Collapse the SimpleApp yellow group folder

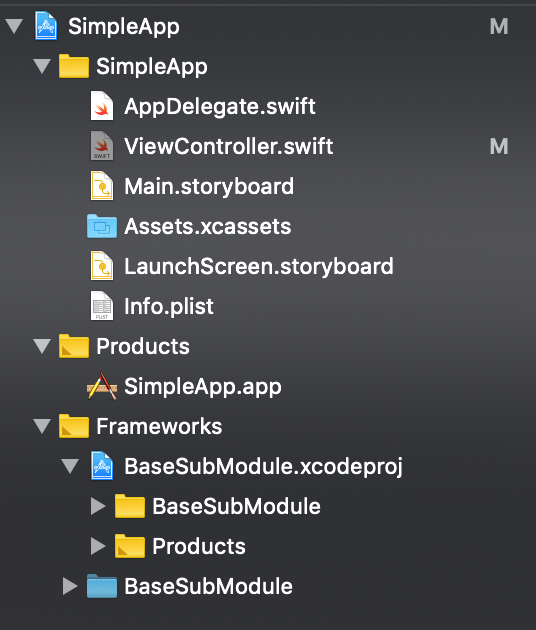[42, 66]
